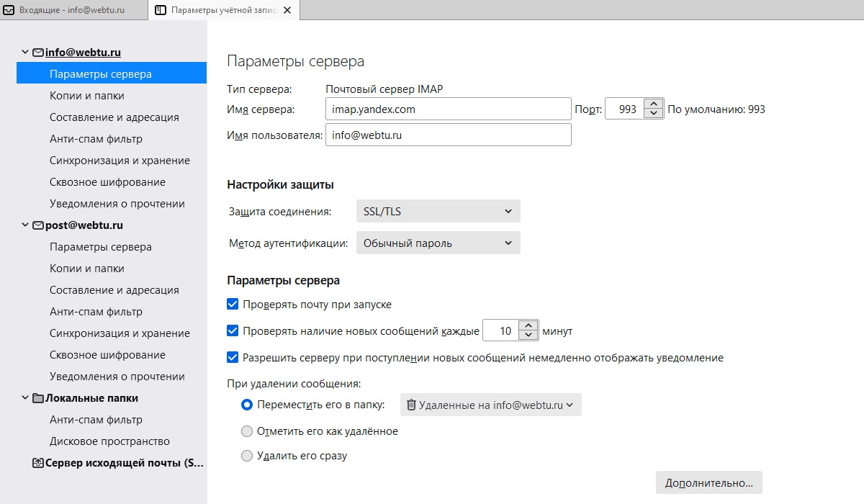Viewport: 864px width, 504px height.
Task: Click the Имя сервера input field
Action: point(448,109)
